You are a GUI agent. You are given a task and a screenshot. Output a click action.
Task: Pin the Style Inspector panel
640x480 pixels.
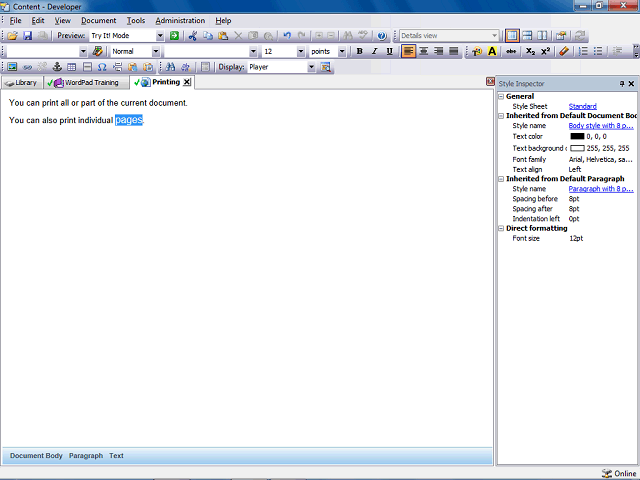point(622,84)
